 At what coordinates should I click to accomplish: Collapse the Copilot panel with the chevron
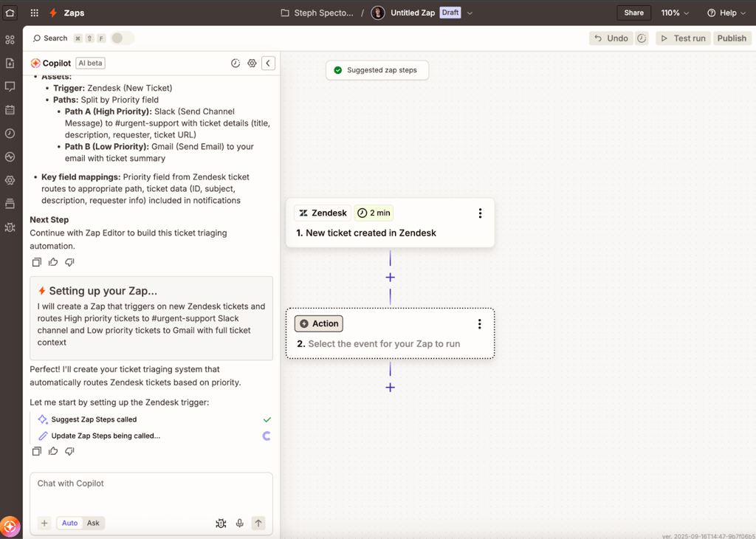[x=268, y=63]
